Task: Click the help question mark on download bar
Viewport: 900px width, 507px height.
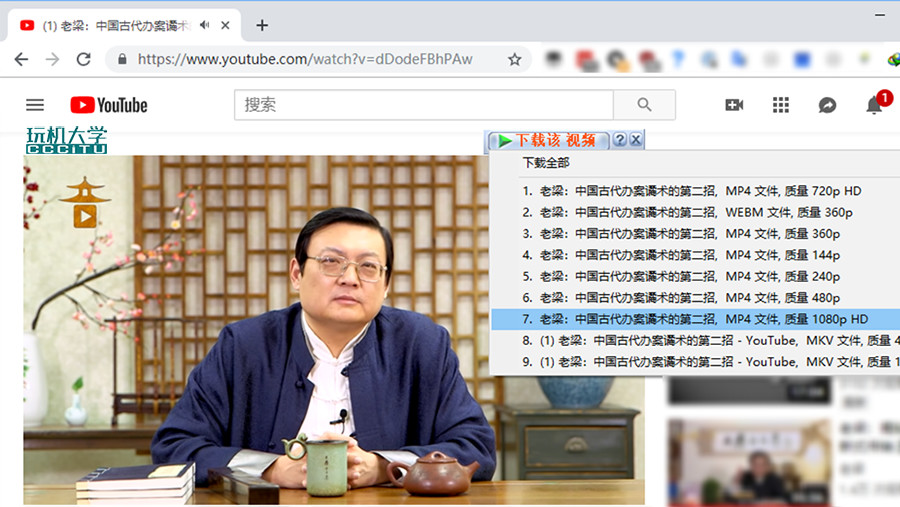Action: click(620, 140)
